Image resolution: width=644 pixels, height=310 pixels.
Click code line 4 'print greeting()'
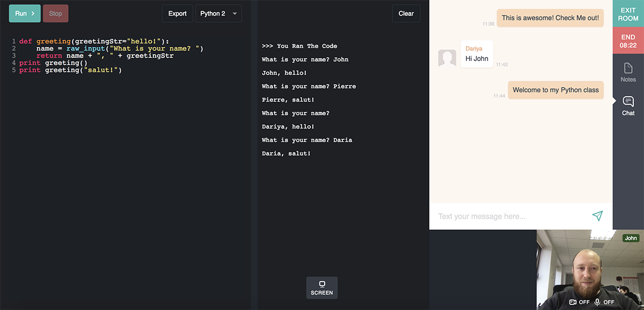click(x=53, y=63)
